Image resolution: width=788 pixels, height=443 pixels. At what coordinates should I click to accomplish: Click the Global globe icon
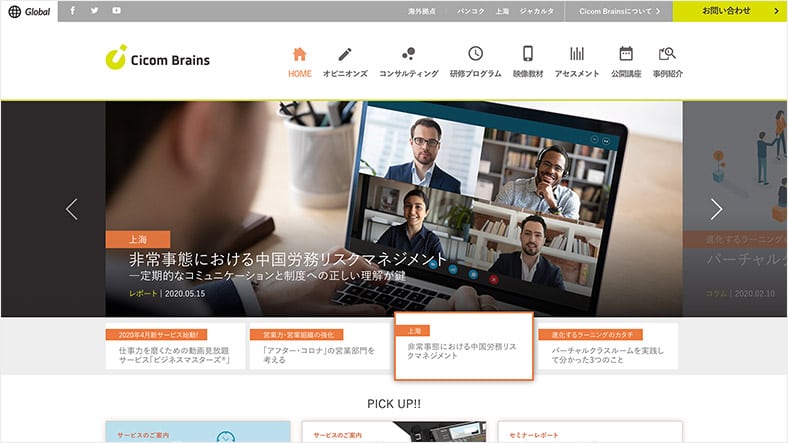14,11
